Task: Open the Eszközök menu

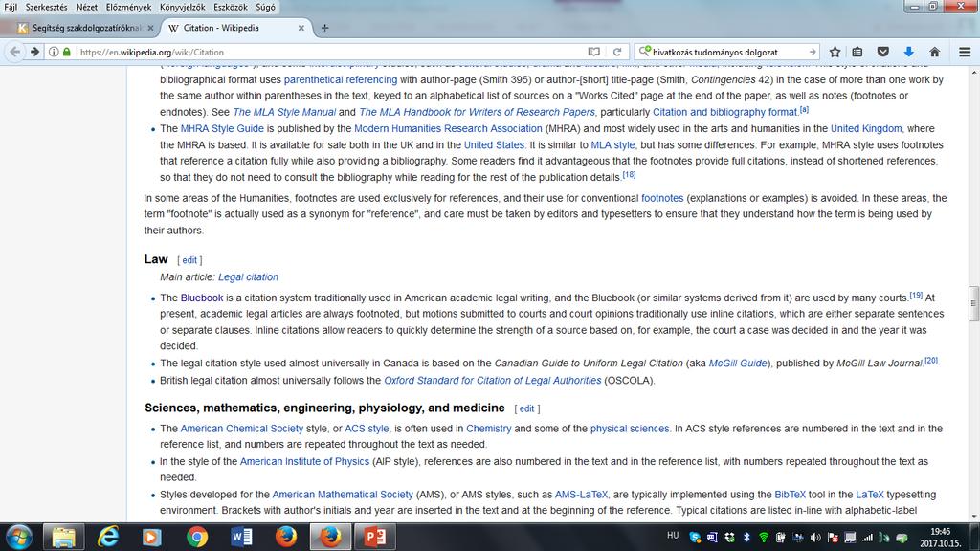Action: (231, 7)
